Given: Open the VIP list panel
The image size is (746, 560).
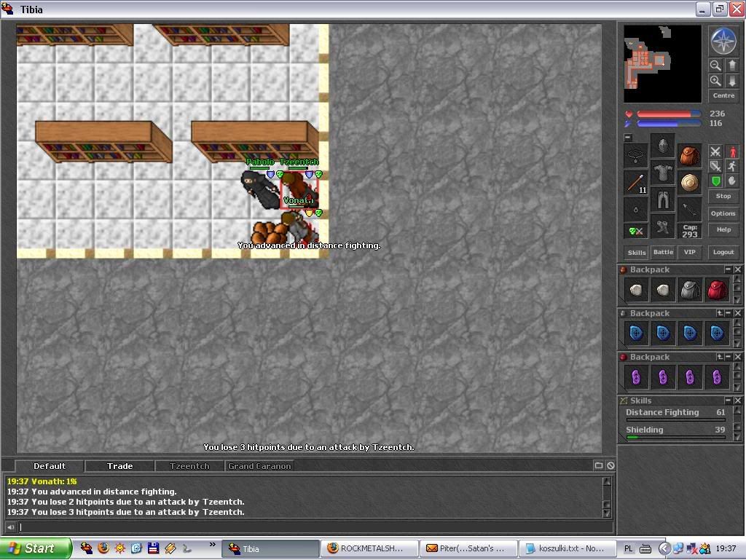Looking at the screenshot, I should [689, 253].
